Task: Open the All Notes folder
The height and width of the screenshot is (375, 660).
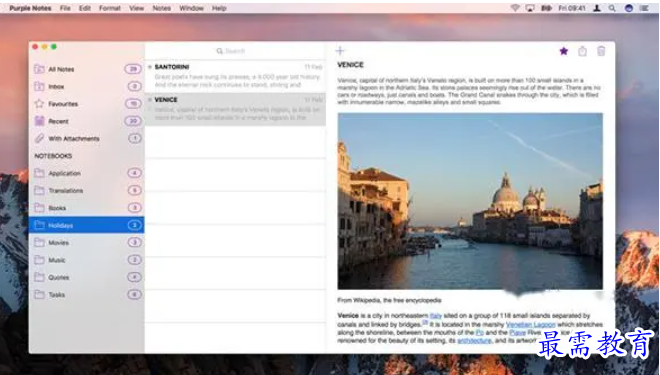Action: point(87,69)
